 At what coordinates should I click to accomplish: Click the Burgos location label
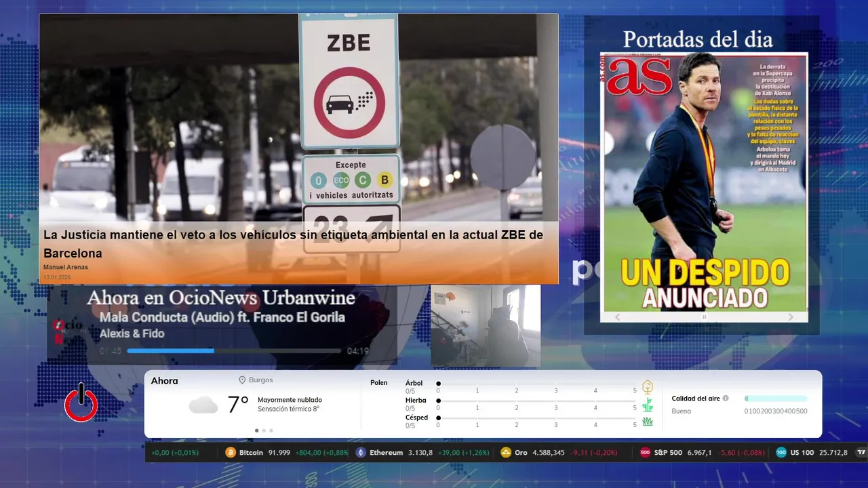click(260, 380)
